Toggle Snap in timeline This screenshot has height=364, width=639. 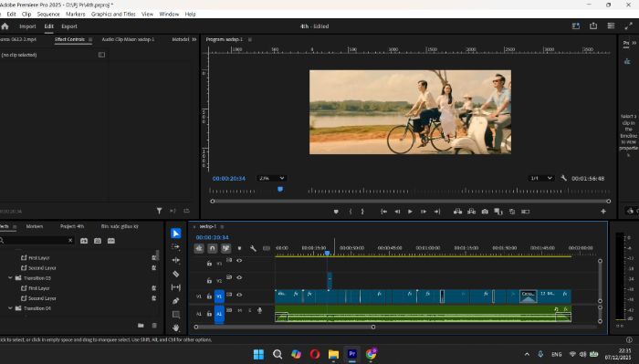(x=213, y=248)
